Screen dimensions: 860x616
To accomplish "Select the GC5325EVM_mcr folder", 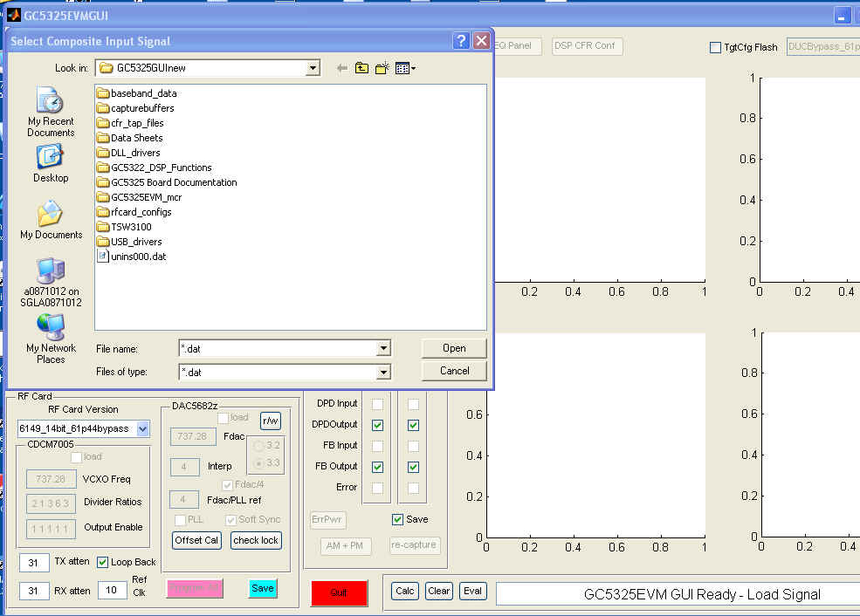I will click(x=140, y=196).
